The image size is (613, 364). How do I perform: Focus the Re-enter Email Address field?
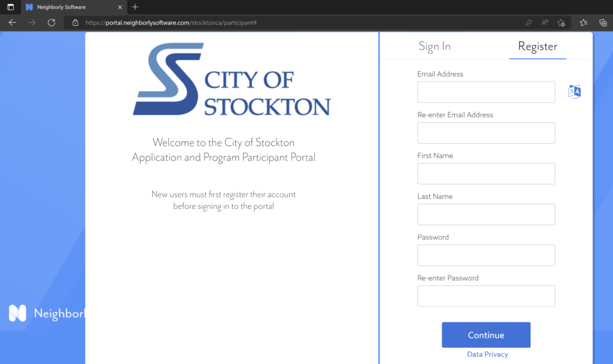pos(486,133)
